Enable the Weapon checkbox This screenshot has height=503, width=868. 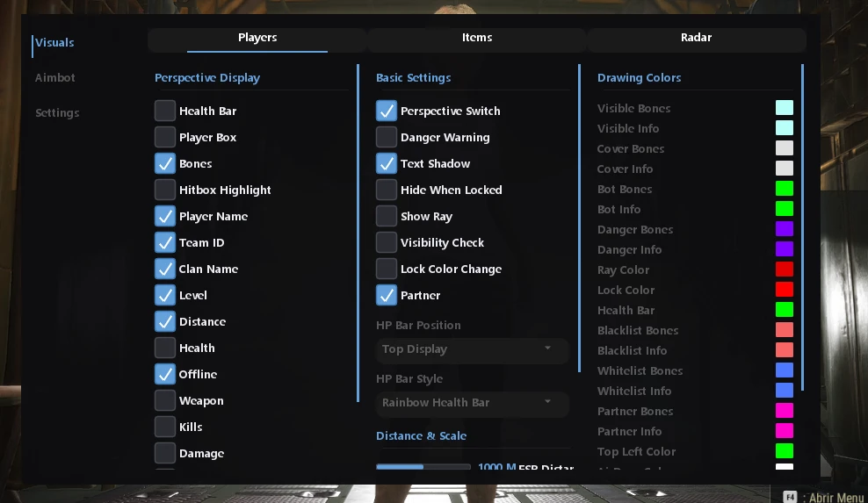click(x=165, y=400)
